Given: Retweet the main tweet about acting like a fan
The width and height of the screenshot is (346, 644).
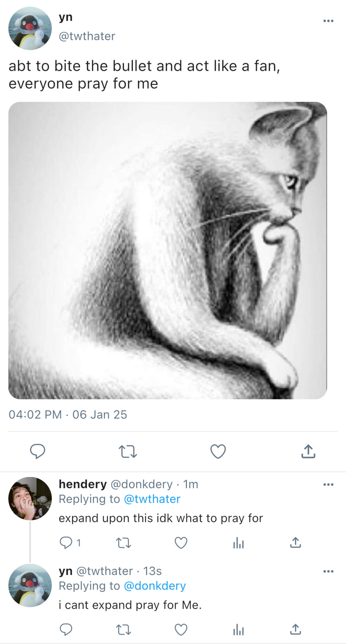Looking at the screenshot, I should click(128, 451).
